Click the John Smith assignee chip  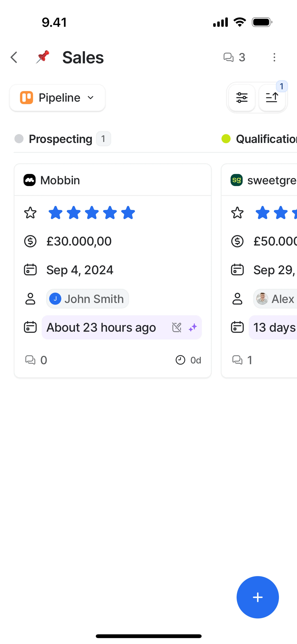88,299
